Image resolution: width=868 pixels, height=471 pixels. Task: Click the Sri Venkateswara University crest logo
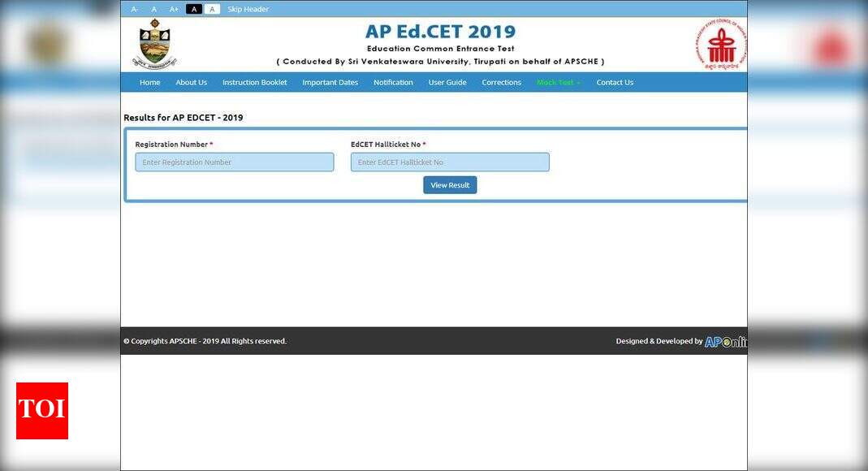tap(153, 44)
